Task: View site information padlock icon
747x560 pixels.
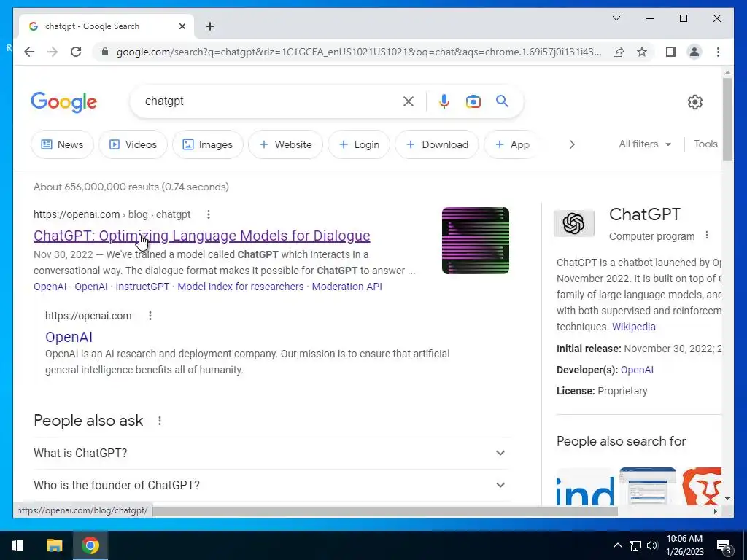Action: [105, 52]
